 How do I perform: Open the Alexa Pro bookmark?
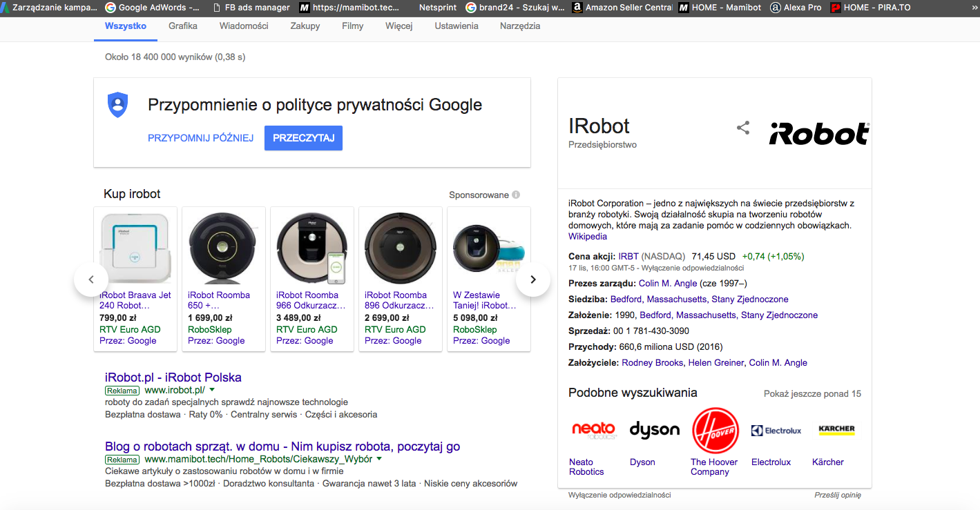point(795,8)
